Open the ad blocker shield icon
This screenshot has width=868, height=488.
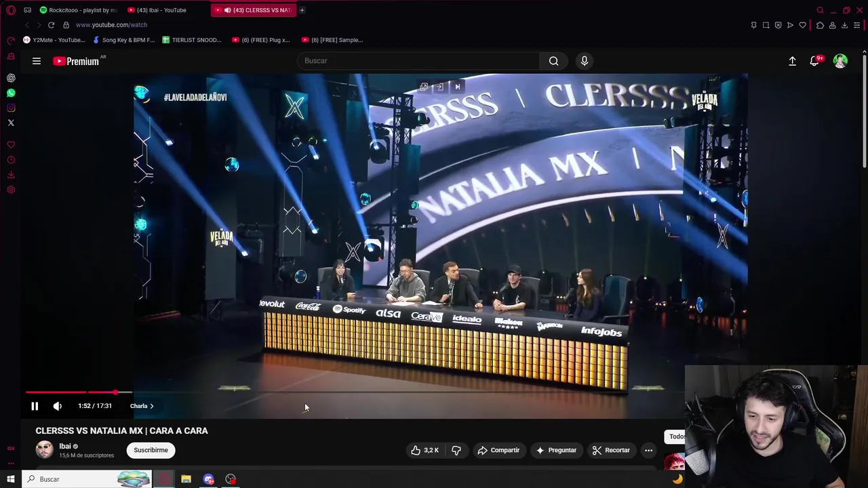pyautogui.click(x=778, y=25)
